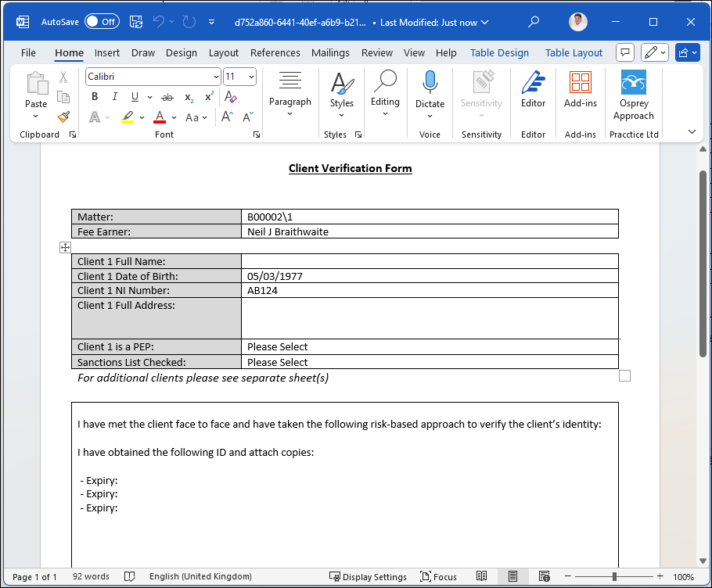Click the Client 1 Full Name empty cell
The image size is (712, 588).
[x=430, y=261]
